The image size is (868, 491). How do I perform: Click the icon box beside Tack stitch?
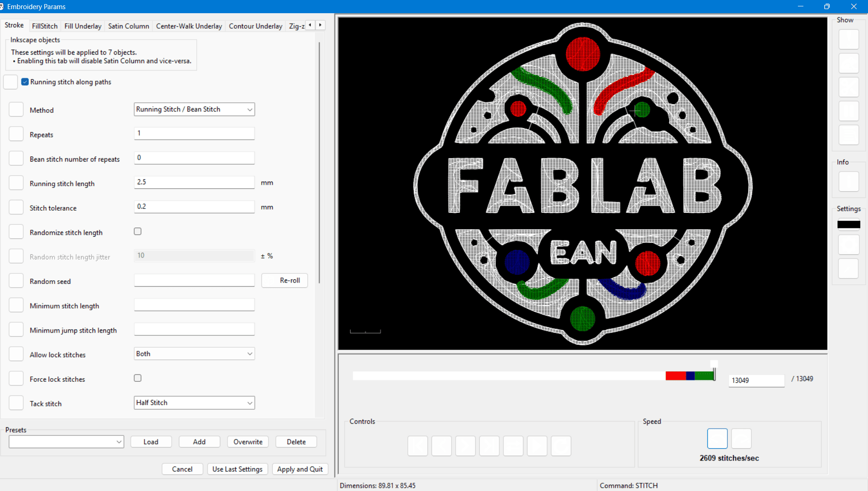16,403
